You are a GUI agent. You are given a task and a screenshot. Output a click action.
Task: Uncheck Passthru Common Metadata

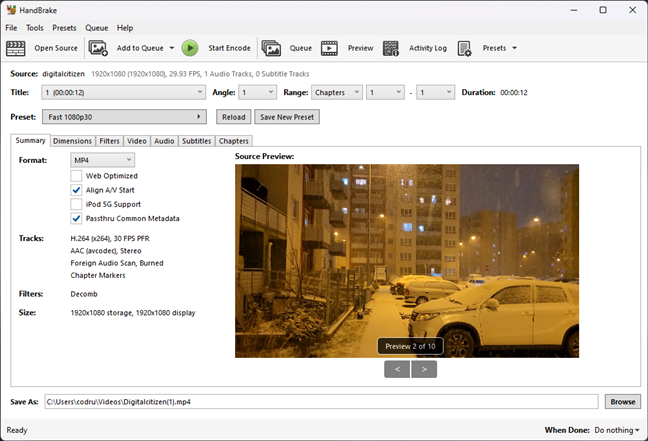click(76, 218)
